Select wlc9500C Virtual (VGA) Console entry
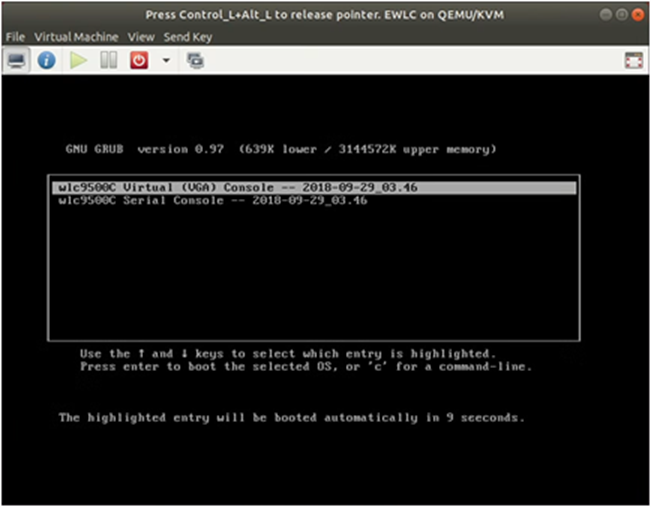 (314, 188)
